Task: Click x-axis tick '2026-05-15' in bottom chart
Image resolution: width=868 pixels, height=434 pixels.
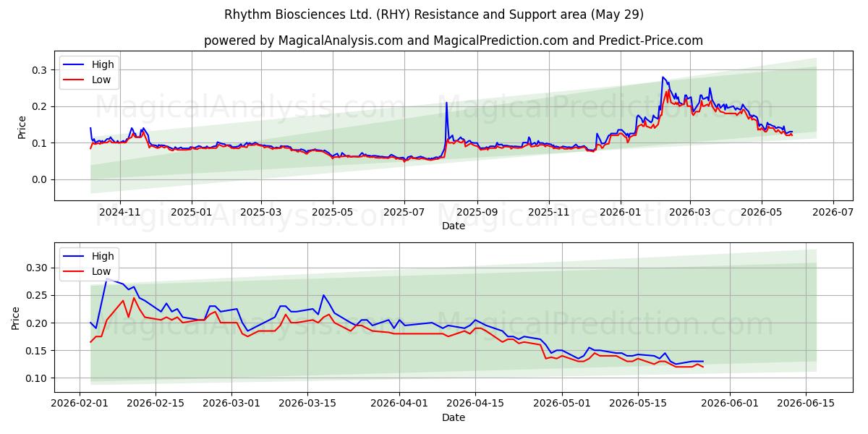Action: [638, 404]
